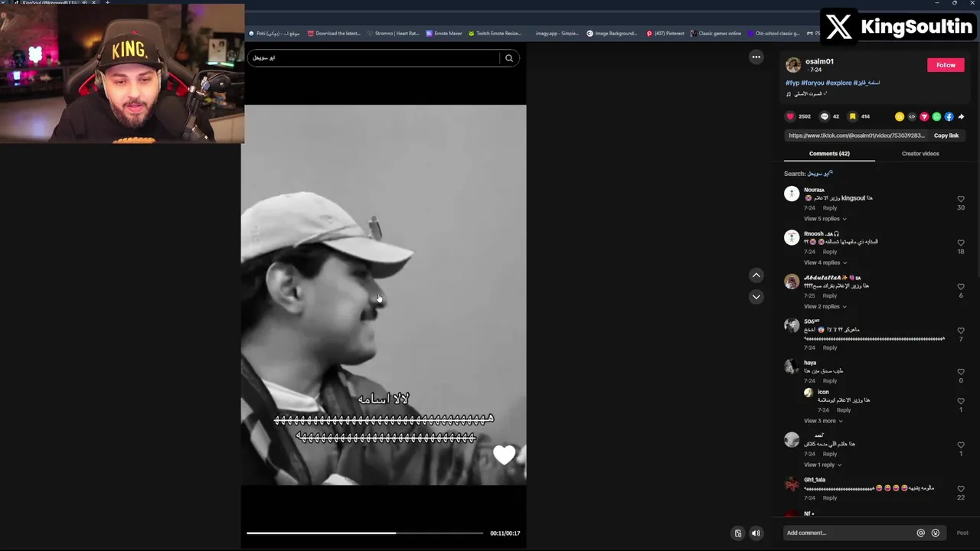Viewport: 980px width, 551px height.
Task: Share via the red send-to-friends icon
Action: point(924,116)
